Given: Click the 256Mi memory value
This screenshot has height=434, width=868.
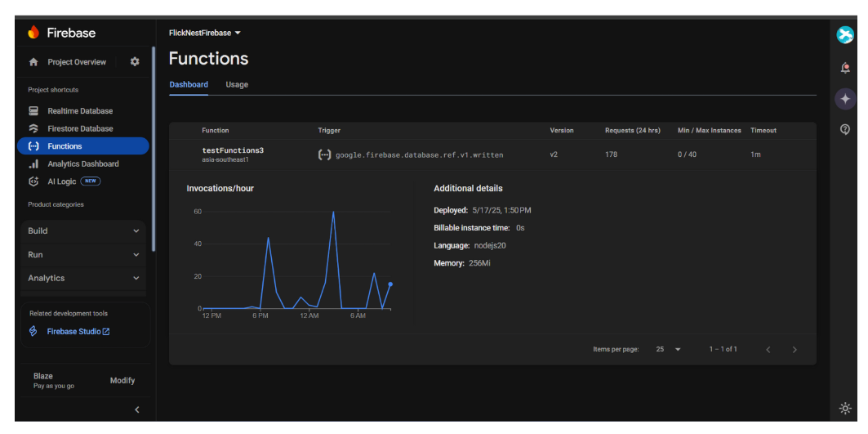Looking at the screenshot, I should [479, 262].
